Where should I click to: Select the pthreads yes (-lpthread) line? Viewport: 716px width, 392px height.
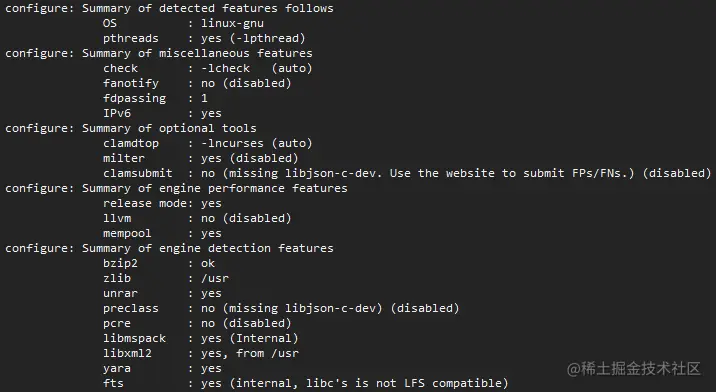[x=204, y=38]
